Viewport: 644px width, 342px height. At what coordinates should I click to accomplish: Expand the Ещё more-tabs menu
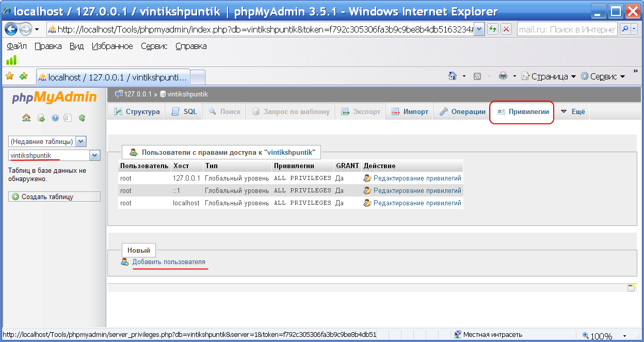click(x=572, y=111)
